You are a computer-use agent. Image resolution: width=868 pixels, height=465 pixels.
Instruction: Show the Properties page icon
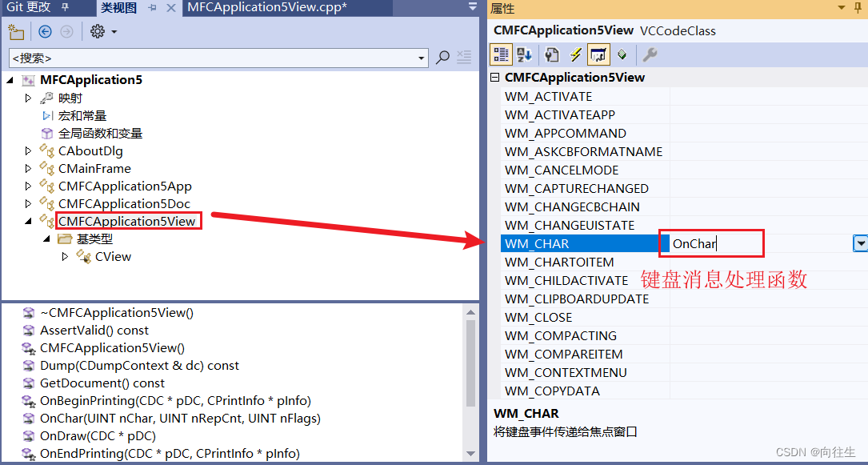point(552,54)
